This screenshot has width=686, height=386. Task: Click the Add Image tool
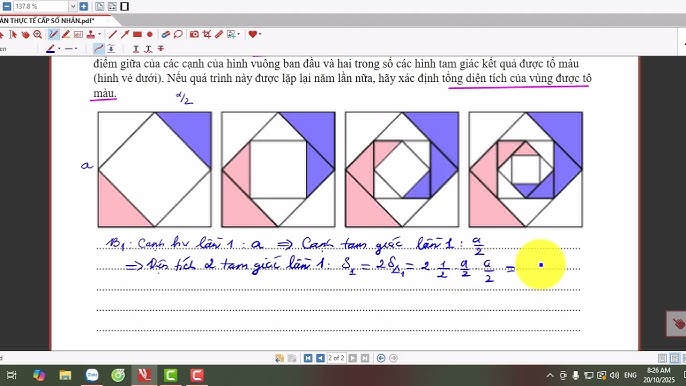click(x=231, y=35)
